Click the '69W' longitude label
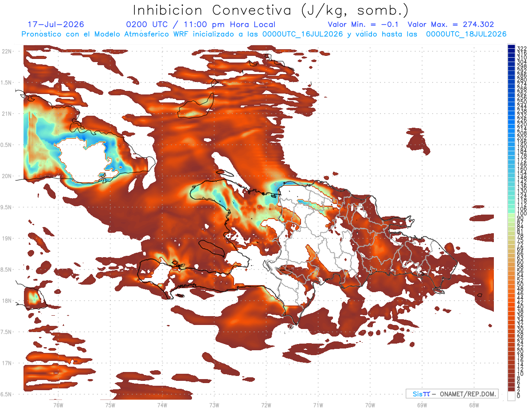This screenshot has height=411, width=532. pyautogui.click(x=422, y=405)
